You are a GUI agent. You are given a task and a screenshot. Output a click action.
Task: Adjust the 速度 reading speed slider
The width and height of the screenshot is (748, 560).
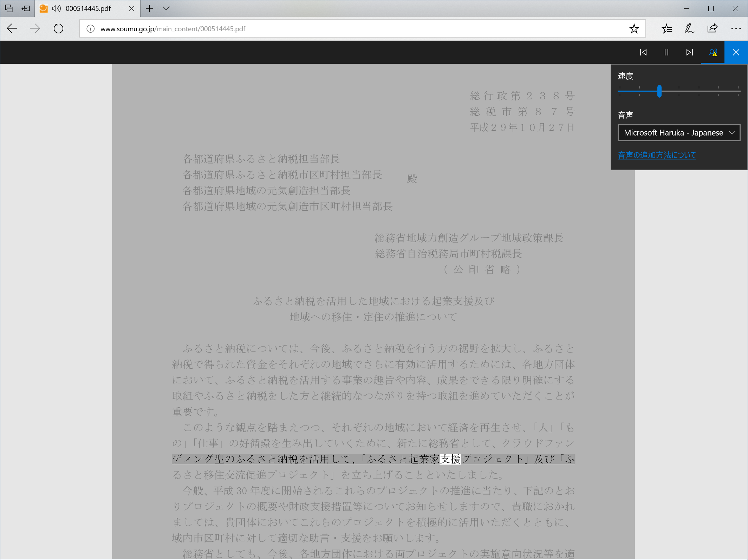pos(660,91)
